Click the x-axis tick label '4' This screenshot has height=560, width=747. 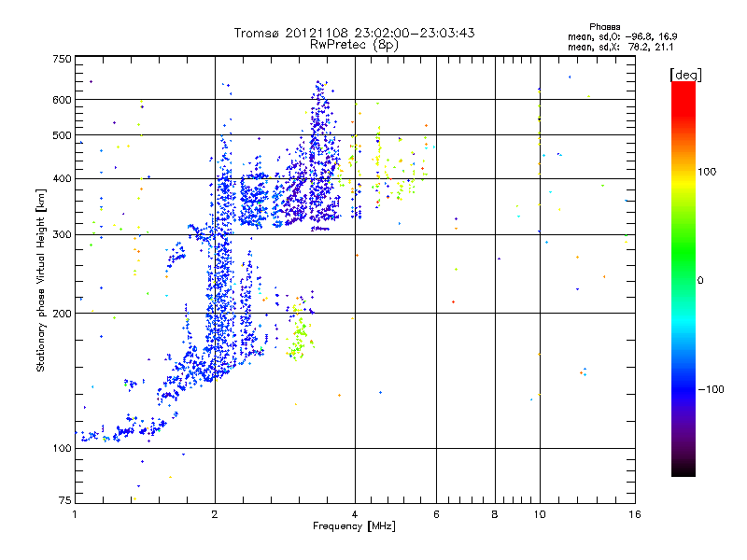[355, 514]
